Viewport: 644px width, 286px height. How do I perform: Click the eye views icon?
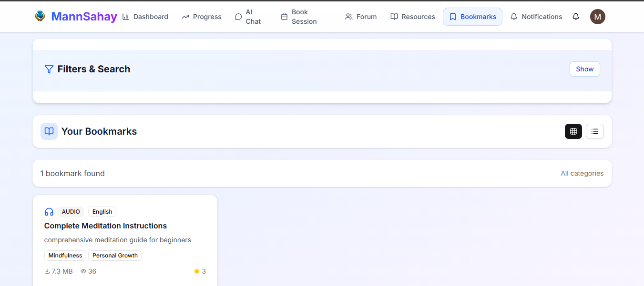tap(83, 271)
